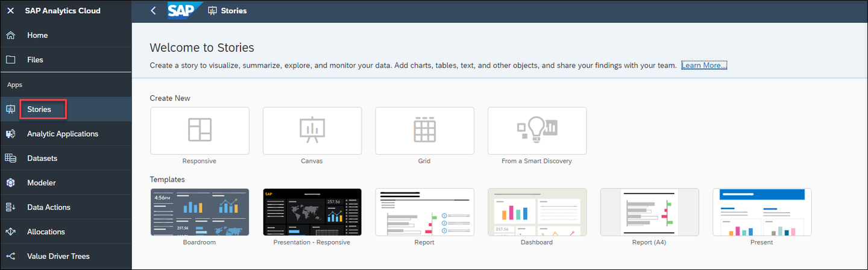Image resolution: width=868 pixels, height=270 pixels.
Task: Click the SAP Analytics Cloud title
Action: tap(63, 11)
